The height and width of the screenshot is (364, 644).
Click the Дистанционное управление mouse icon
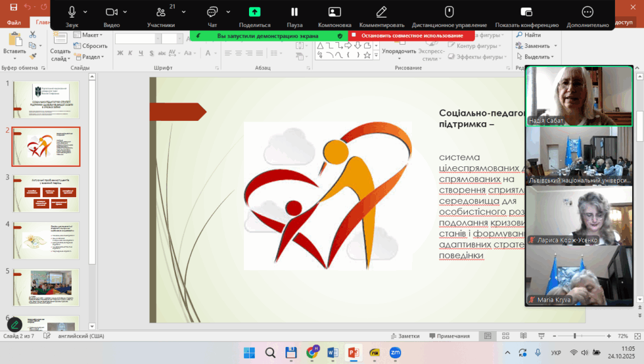coord(449,12)
